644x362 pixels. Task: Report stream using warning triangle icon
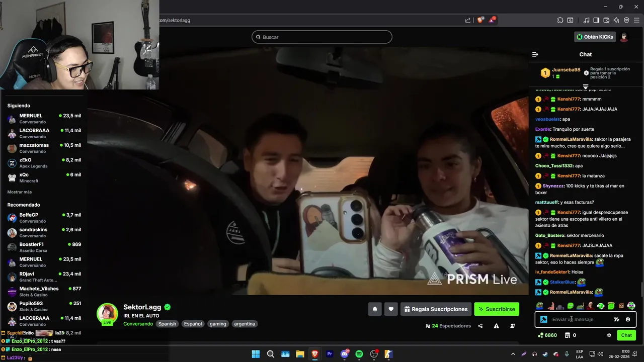[x=496, y=326]
